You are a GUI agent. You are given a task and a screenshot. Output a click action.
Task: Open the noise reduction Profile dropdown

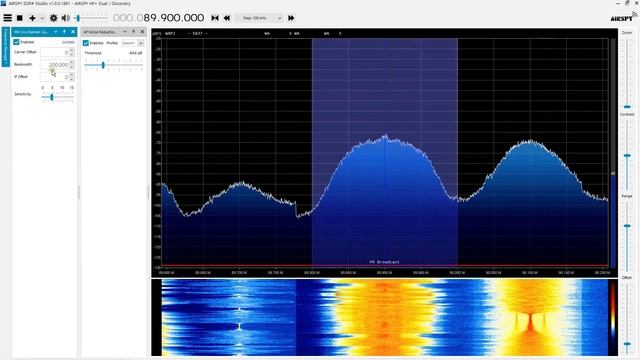coord(133,43)
